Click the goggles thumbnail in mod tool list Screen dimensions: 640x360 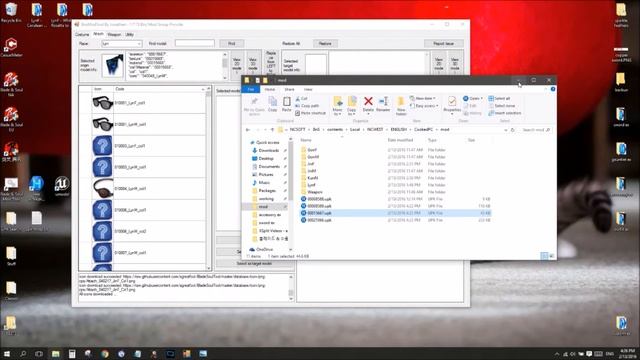tap(102, 189)
